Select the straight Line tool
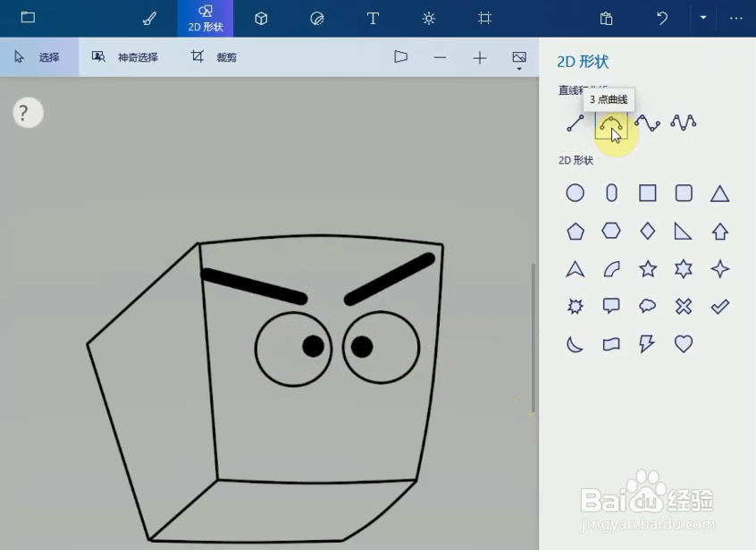 click(575, 123)
